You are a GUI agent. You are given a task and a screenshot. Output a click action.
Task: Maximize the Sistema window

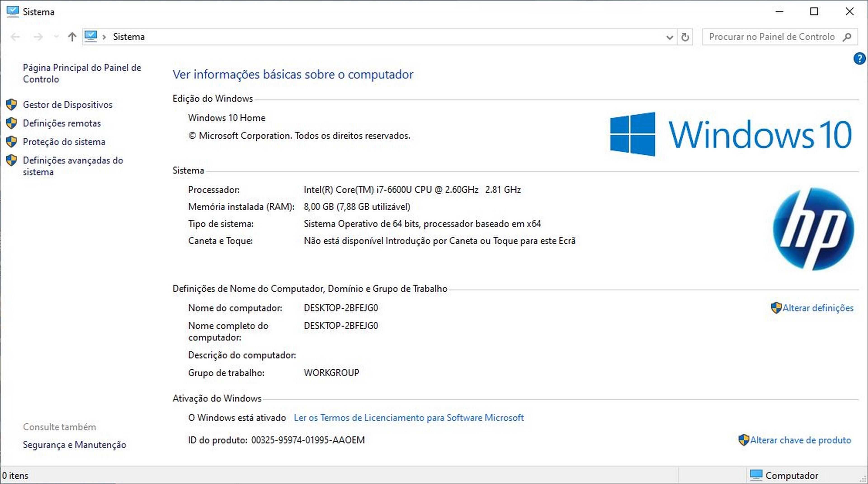(814, 12)
